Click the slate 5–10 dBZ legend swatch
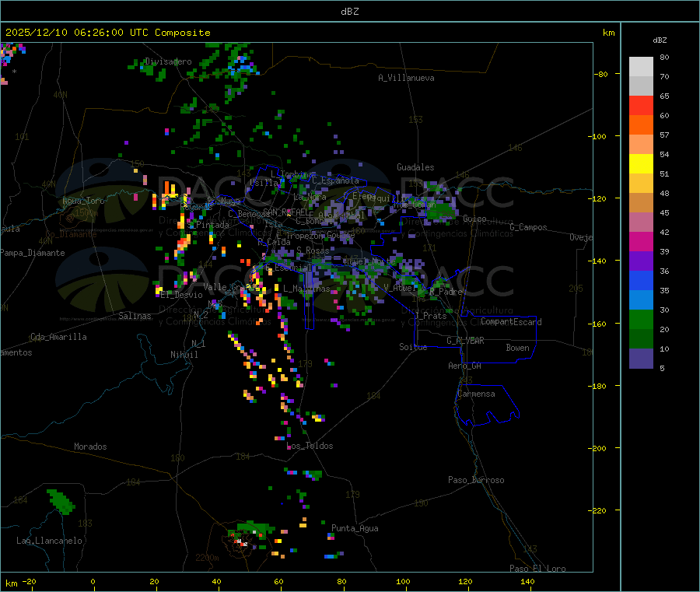This screenshot has width=700, height=592. (x=641, y=359)
